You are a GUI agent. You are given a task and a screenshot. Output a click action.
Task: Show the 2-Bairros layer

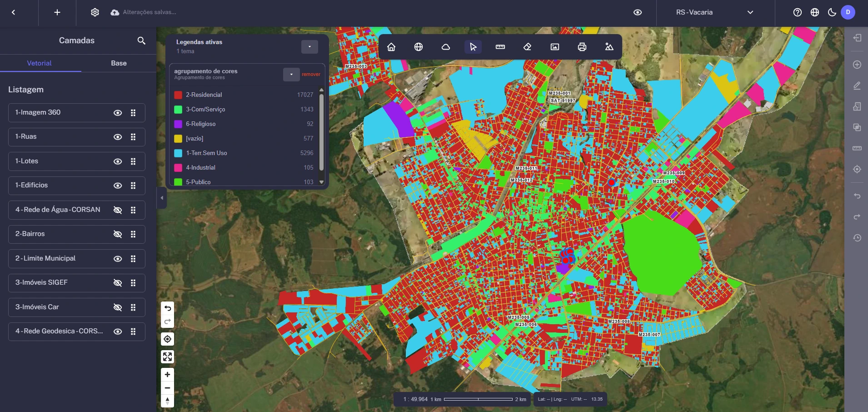[118, 234]
